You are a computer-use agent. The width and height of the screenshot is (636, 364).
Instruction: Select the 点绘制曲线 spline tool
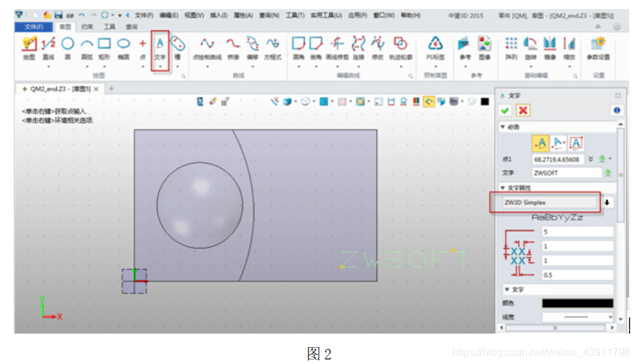[x=207, y=48]
